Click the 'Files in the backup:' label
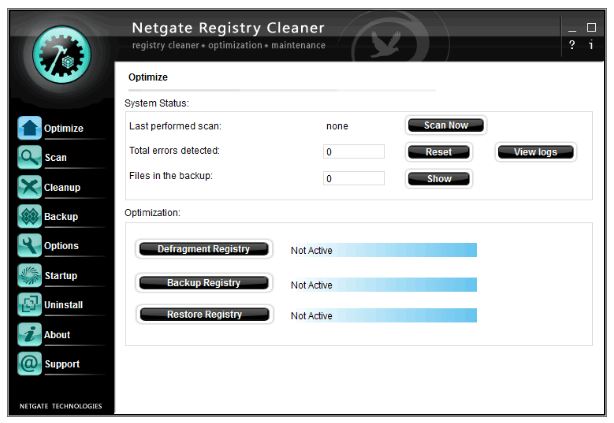The image size is (614, 423). coord(171,176)
